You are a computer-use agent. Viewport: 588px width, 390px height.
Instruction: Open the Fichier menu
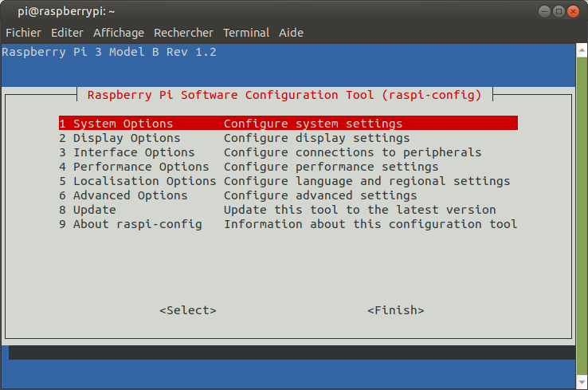23,33
